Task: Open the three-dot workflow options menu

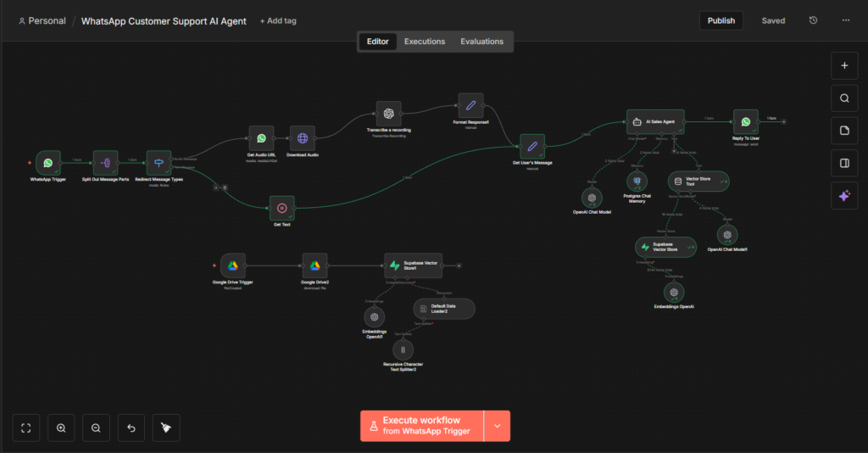Action: tap(845, 20)
